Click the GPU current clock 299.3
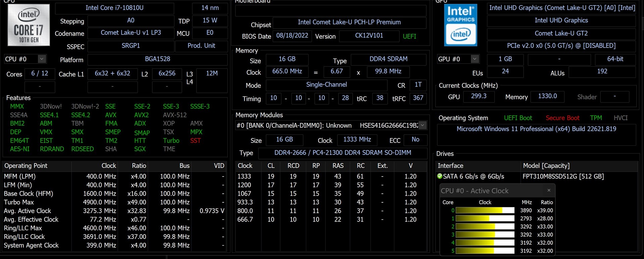The width and height of the screenshot is (644, 259). tap(479, 96)
